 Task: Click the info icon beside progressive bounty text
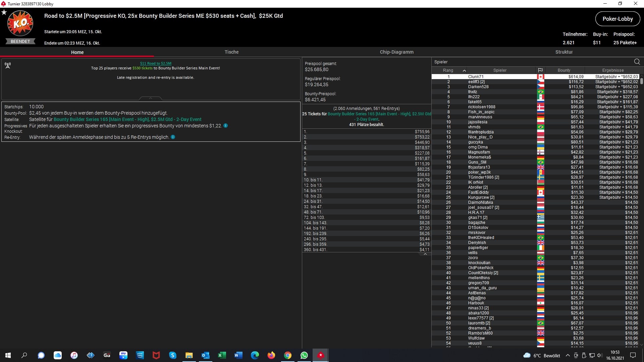225,126
